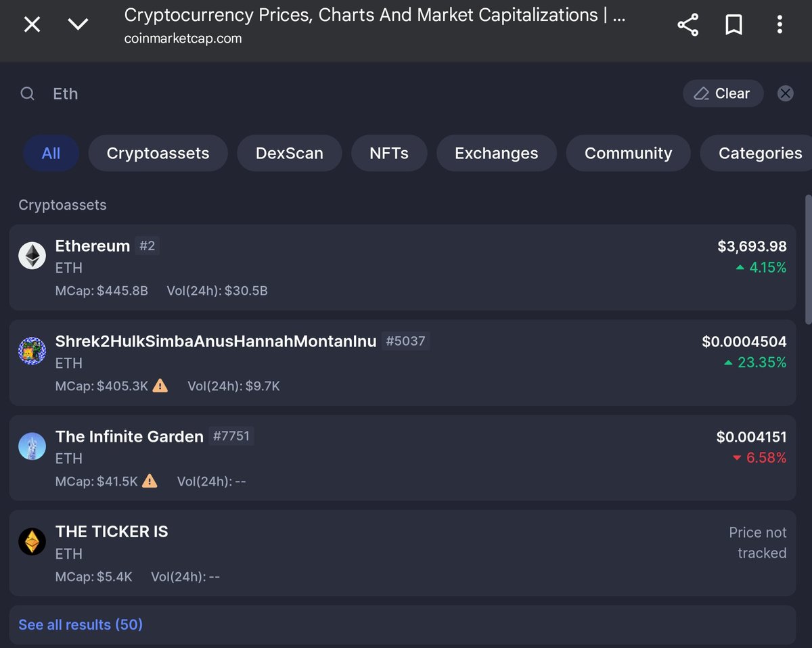The width and height of the screenshot is (812, 648).
Task: Open See all results (50) link
Action: point(81,624)
